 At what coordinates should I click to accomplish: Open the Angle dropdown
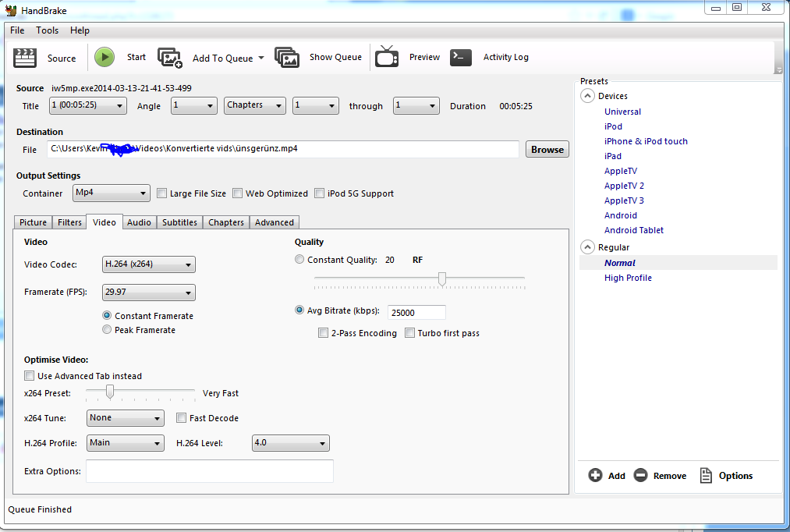click(194, 105)
